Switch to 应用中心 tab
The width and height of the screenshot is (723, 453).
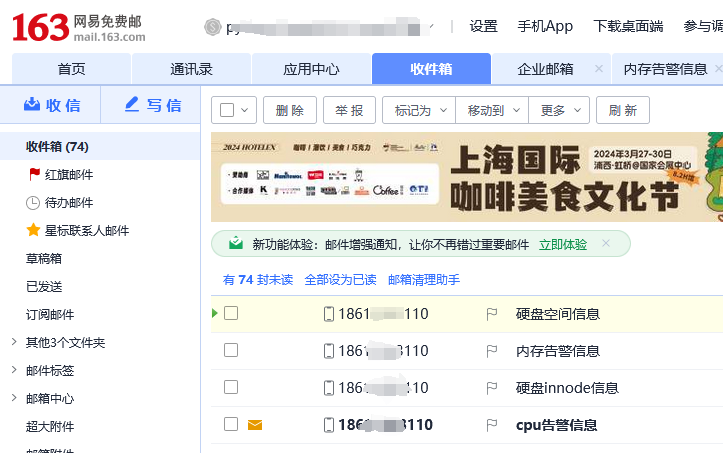click(x=311, y=69)
